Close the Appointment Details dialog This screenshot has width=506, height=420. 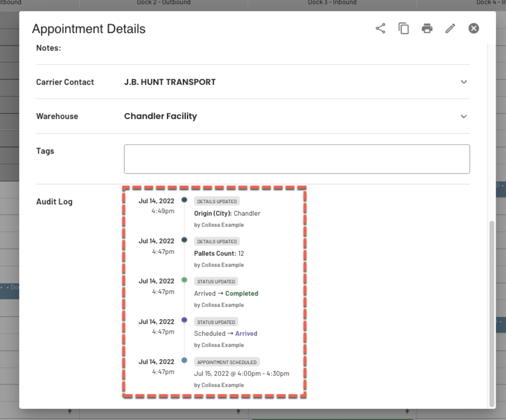[474, 28]
